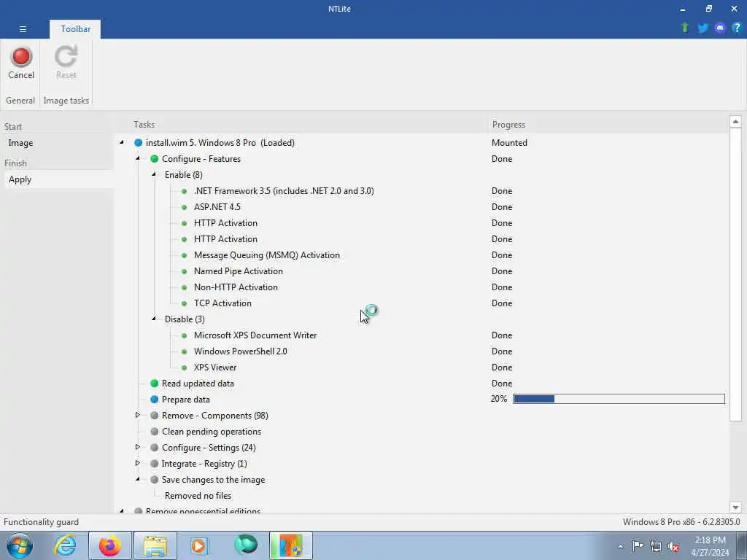747x560 pixels.
Task: Select Message Queuing (MSMQ) Activation row
Action: point(267,255)
